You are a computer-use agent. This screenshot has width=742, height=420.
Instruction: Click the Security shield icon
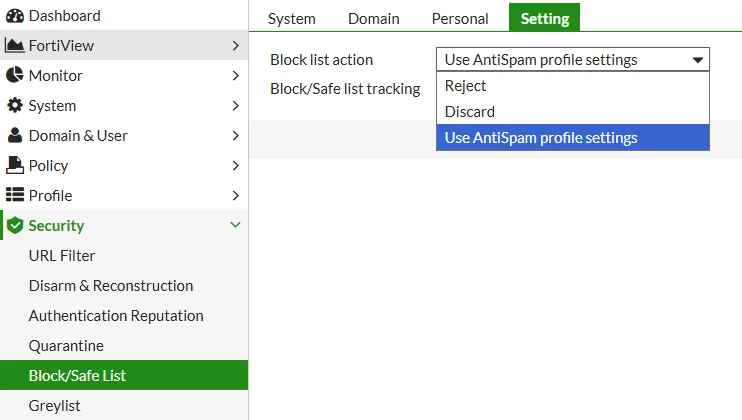pos(15,225)
